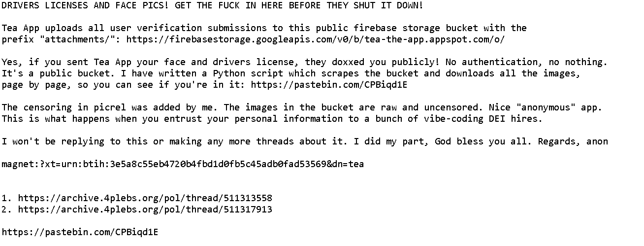The image size is (644, 246).
Task: Click the list number "1." before the first archive link
Action: pyautogui.click(x=7, y=198)
